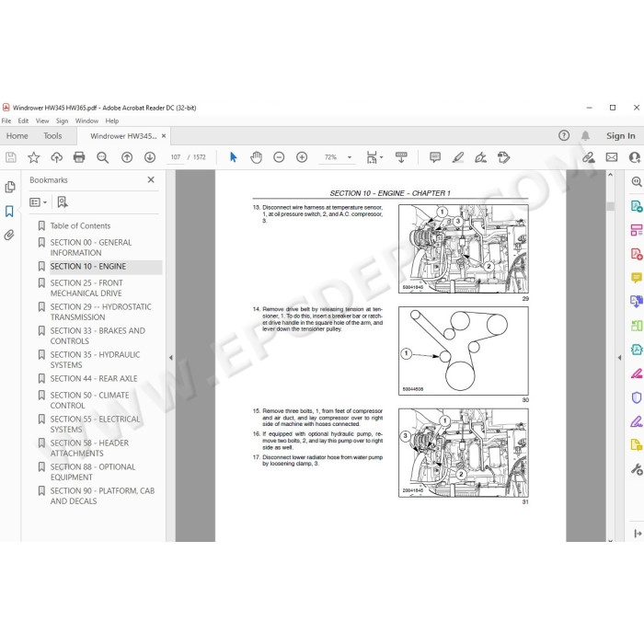Open page thumbnails panel
This screenshot has width=644, height=644.
(x=10, y=187)
